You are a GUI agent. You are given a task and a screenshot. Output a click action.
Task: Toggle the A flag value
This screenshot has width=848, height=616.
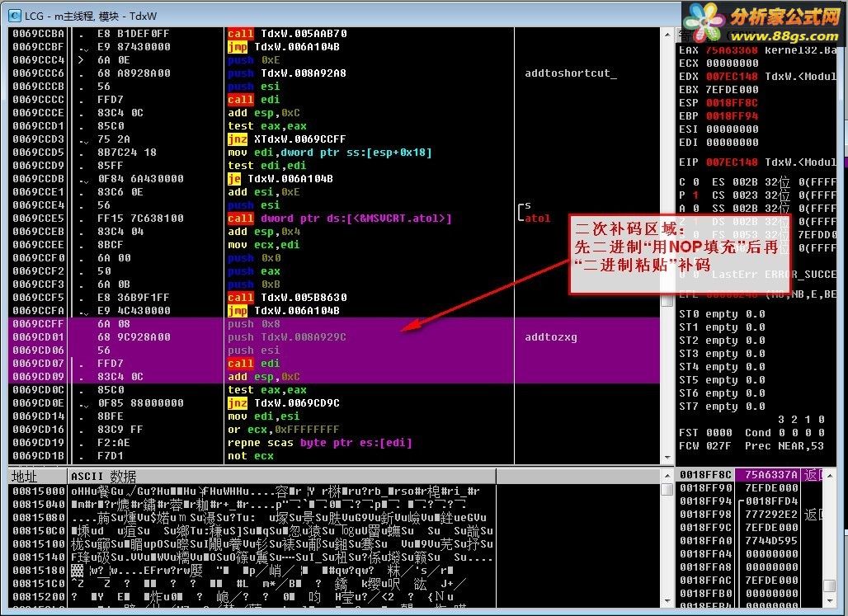tap(695, 208)
